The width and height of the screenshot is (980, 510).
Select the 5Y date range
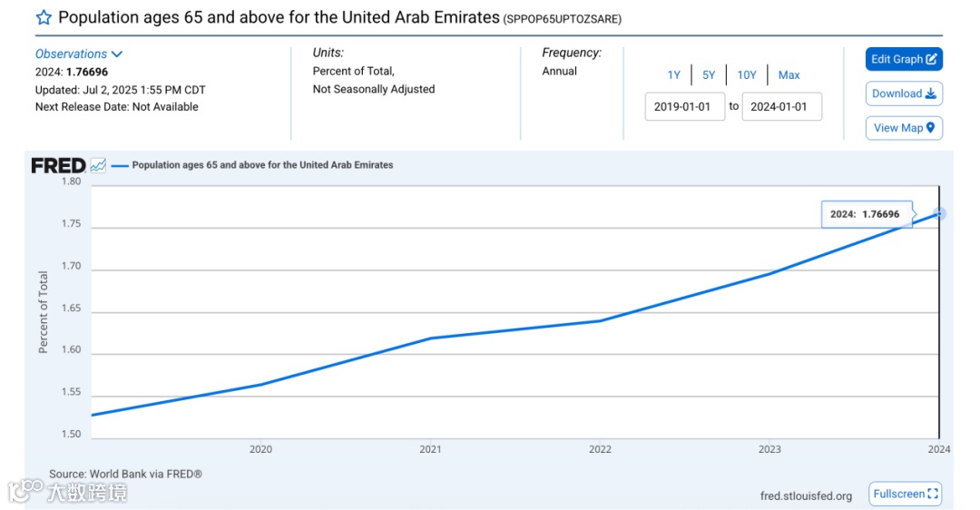pyautogui.click(x=709, y=75)
